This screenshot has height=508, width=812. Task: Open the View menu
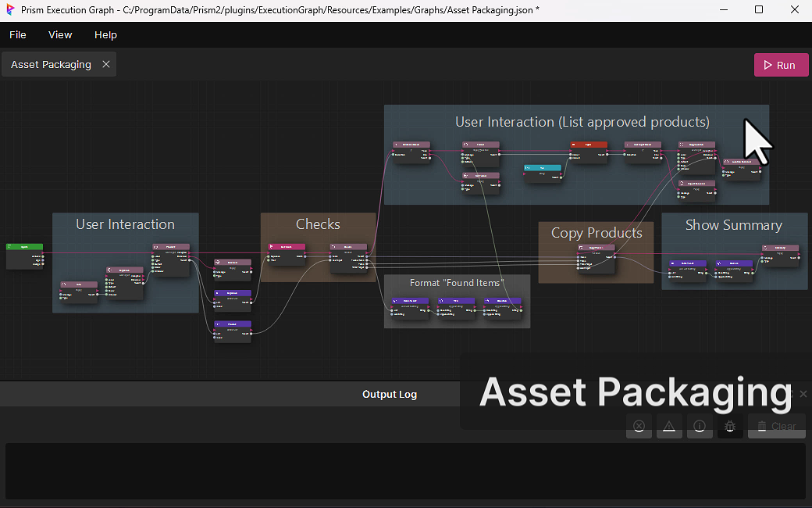[x=59, y=34]
